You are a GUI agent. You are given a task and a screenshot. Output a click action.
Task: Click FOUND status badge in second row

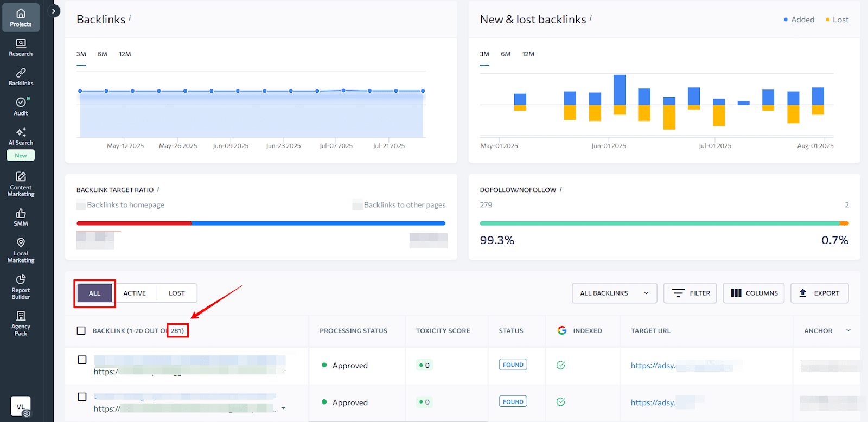tap(513, 402)
